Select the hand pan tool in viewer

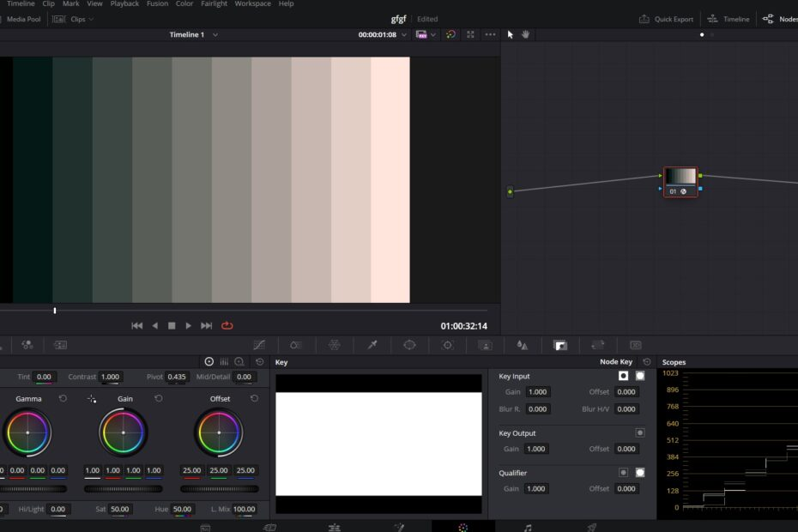(x=526, y=34)
